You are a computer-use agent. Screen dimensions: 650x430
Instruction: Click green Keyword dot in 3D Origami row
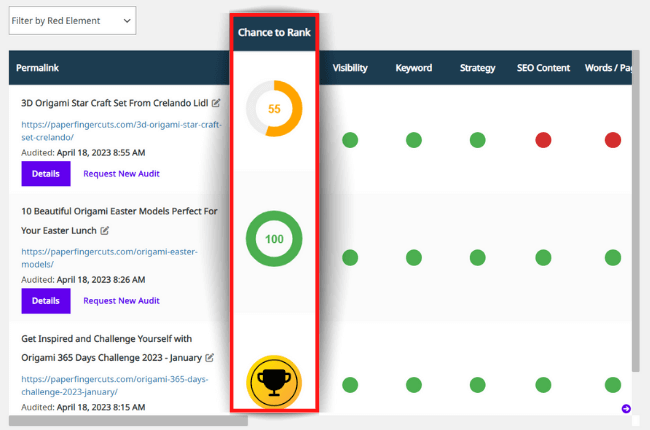point(413,139)
